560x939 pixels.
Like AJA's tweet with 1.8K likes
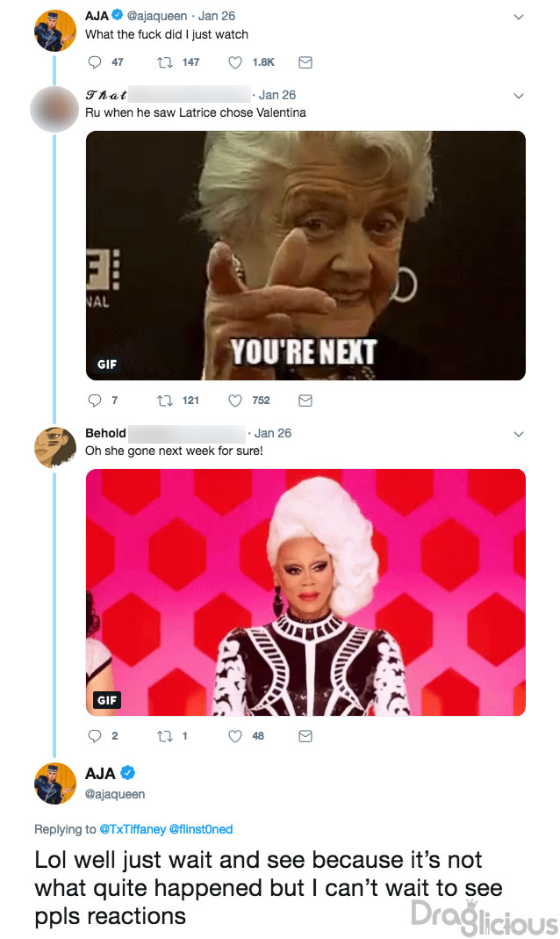coord(235,62)
